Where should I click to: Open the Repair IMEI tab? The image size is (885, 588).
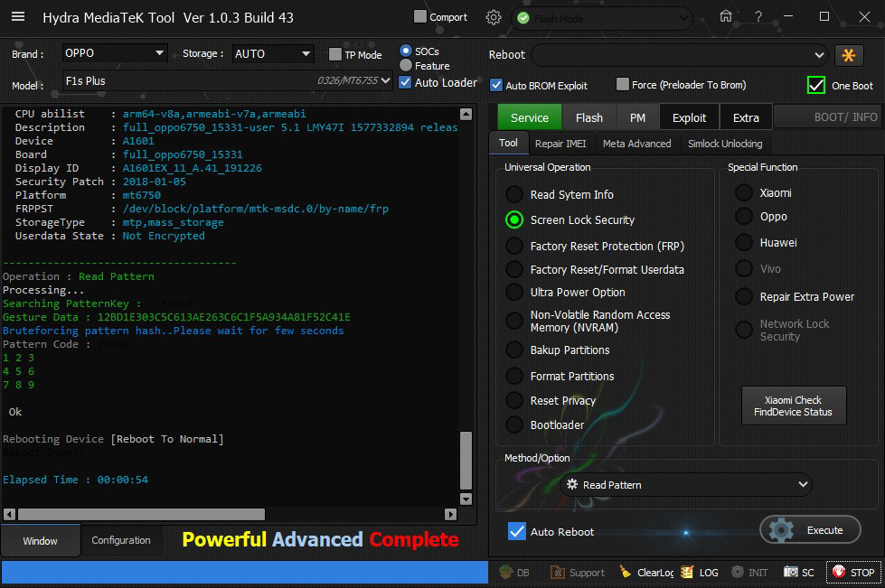click(560, 143)
